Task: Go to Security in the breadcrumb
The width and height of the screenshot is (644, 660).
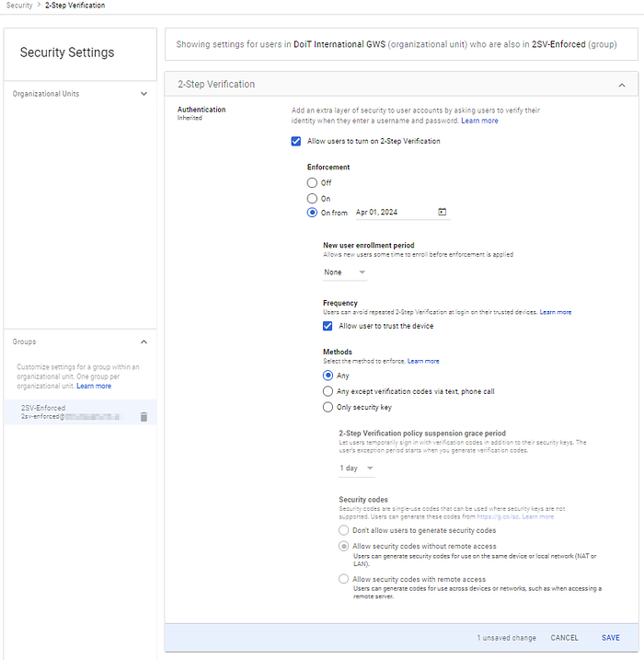Action: [x=19, y=6]
